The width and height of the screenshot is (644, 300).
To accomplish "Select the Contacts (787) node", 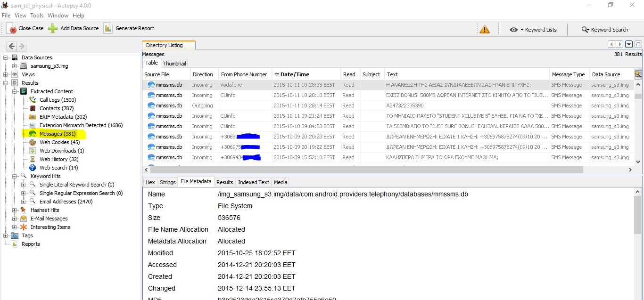I will [x=57, y=108].
